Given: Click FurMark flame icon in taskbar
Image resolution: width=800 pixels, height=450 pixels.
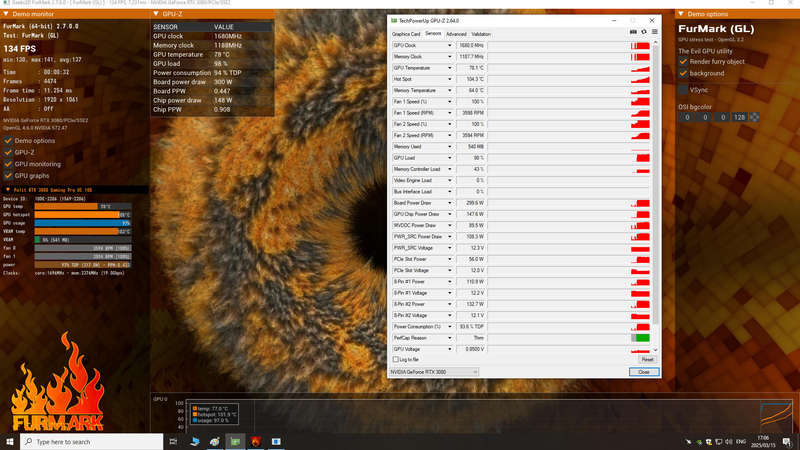Looking at the screenshot, I should coord(256,441).
